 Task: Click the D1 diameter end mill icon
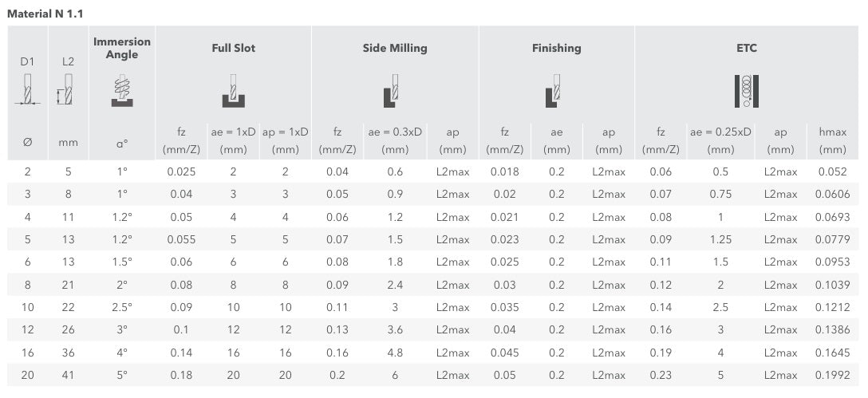pos(27,89)
